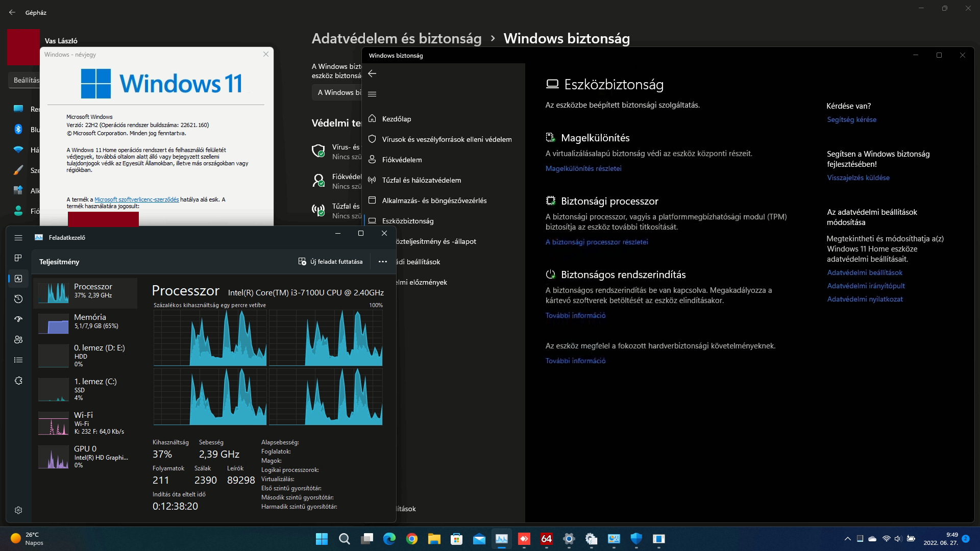Select Memória in performance list
The height and width of the screenshot is (551, 980).
tap(85, 323)
